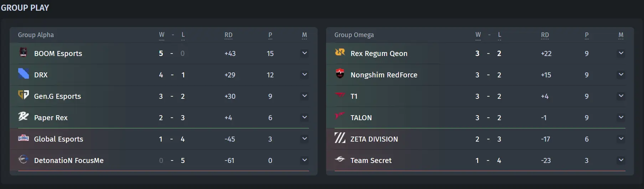Expand the T1 matches chevron
Viewport: 644px width, 189px height.
[x=621, y=96]
